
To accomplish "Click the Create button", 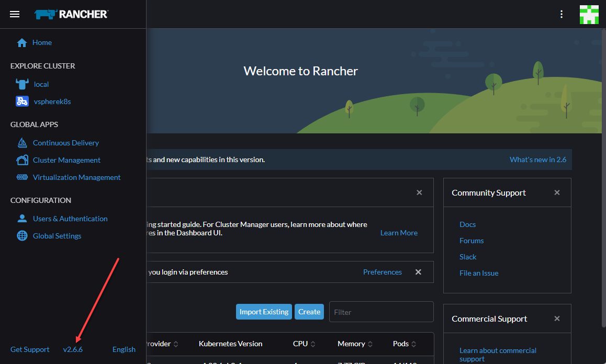I will click(309, 311).
